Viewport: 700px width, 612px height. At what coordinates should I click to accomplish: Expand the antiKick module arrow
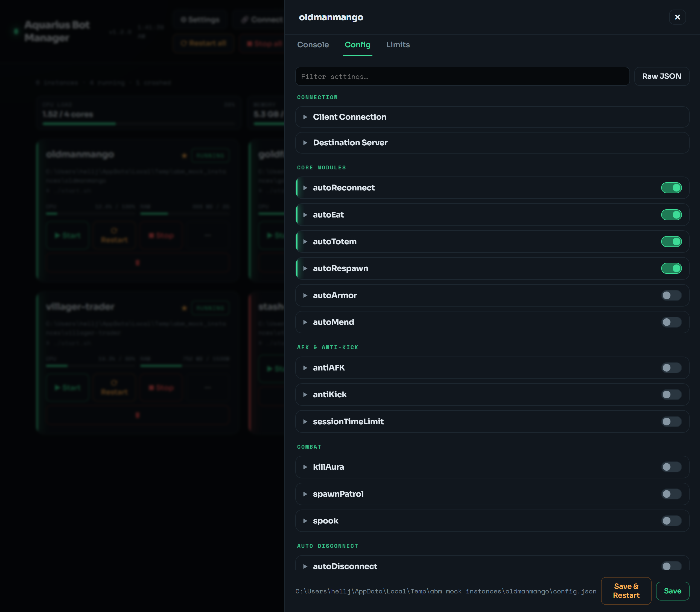305,395
